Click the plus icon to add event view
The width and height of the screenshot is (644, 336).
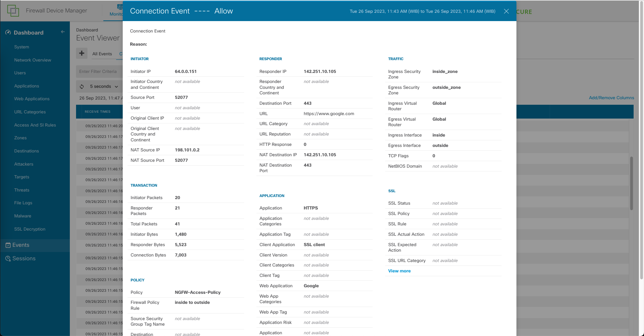[x=82, y=53]
